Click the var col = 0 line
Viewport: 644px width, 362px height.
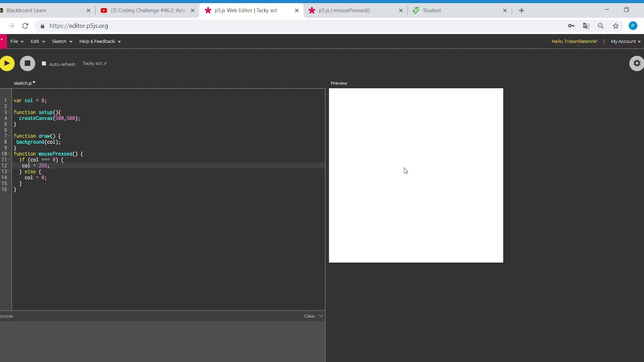tap(30, 101)
